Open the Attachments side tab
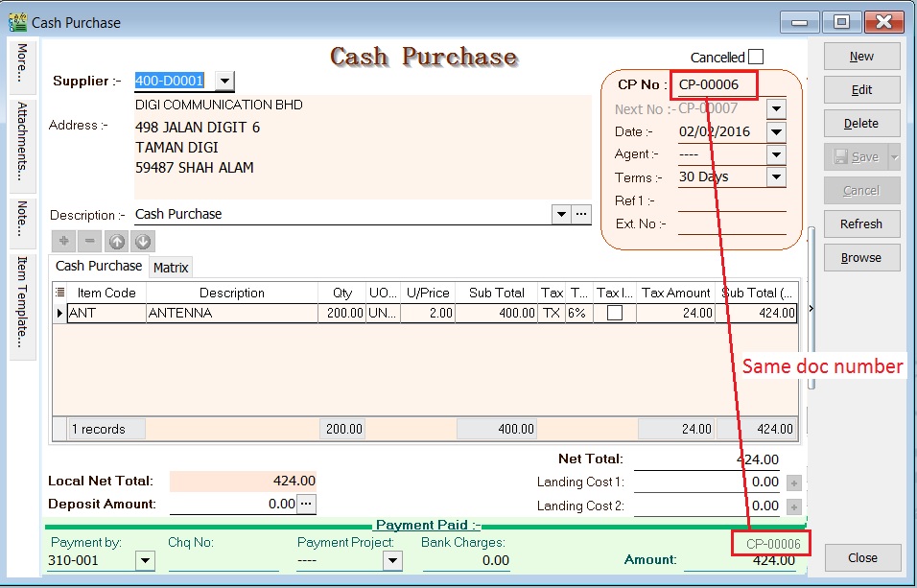This screenshot has width=917, height=588. pyautogui.click(x=22, y=142)
